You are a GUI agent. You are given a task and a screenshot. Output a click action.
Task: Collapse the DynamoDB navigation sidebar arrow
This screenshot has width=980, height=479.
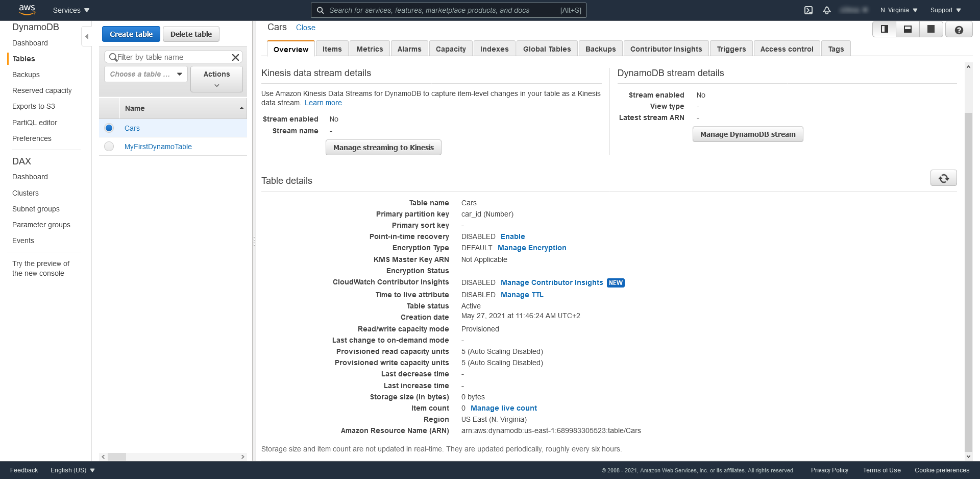[87, 36]
